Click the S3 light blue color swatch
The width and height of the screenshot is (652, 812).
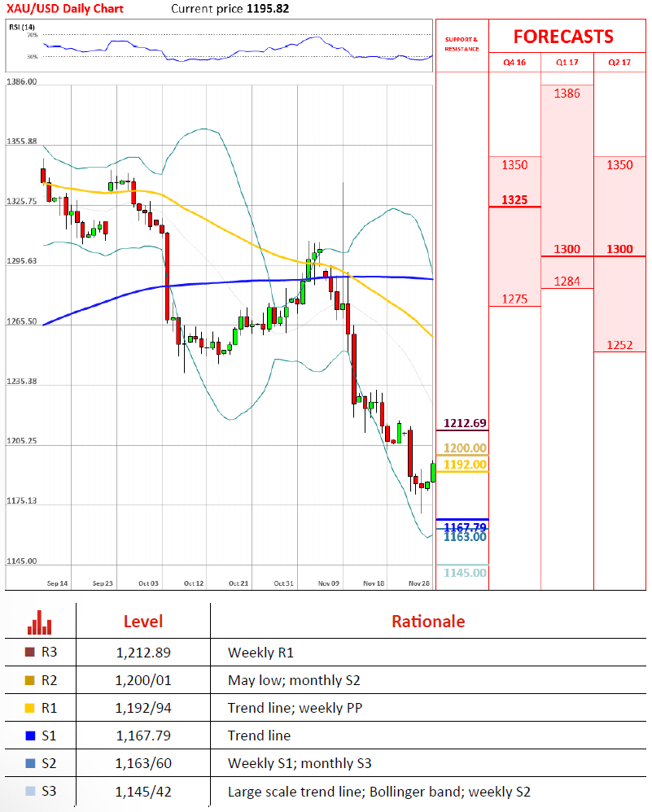29,792
